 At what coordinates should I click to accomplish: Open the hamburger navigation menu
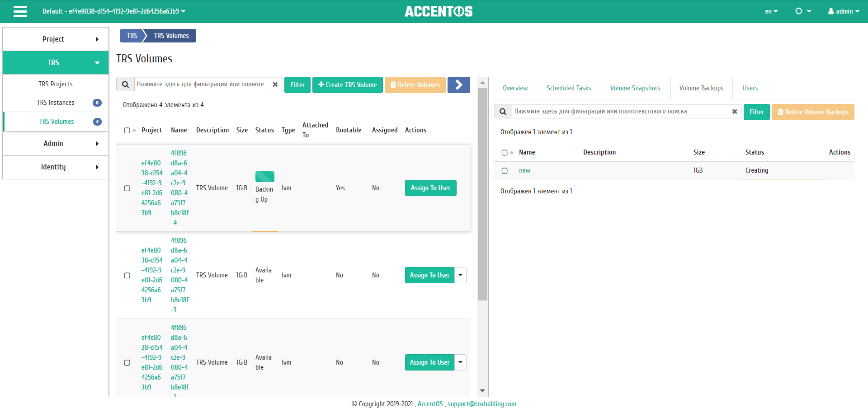[x=20, y=11]
